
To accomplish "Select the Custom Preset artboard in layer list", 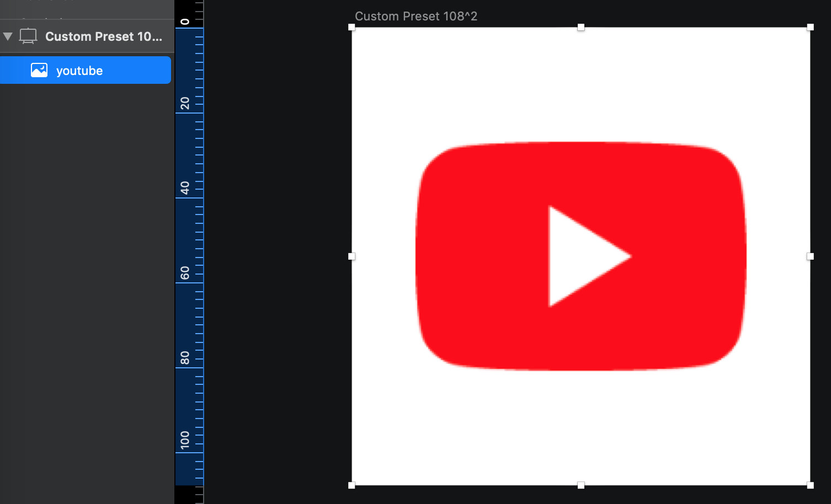I will pos(103,36).
